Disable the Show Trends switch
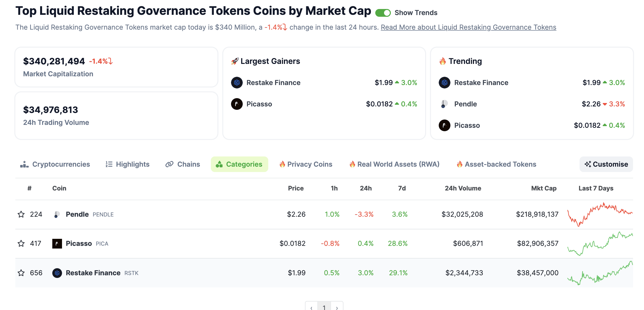This screenshot has height=310, width=644. [x=383, y=13]
